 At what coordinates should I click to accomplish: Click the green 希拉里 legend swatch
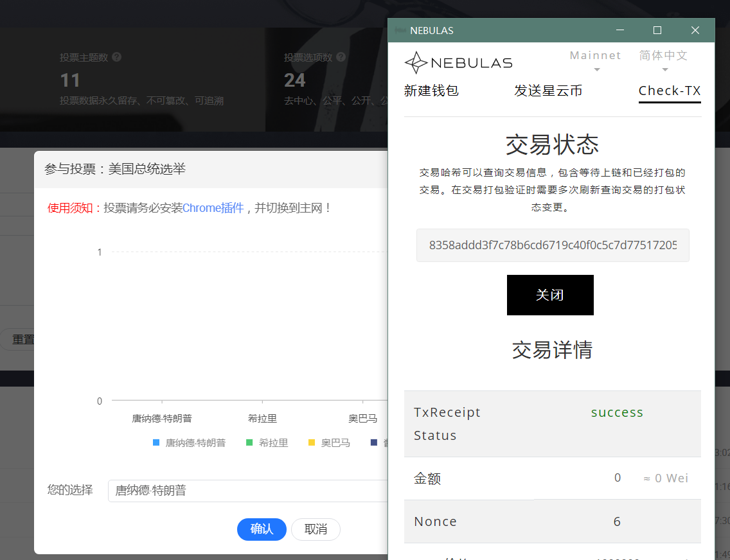tap(249, 442)
